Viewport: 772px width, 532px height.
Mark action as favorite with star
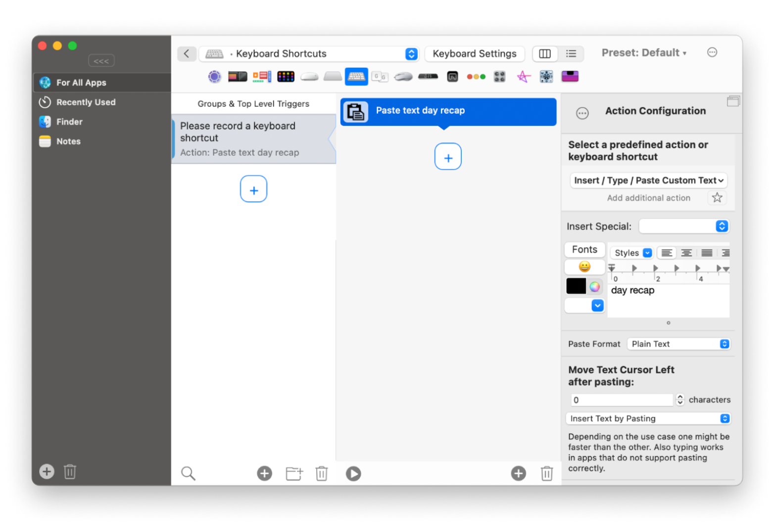717,198
